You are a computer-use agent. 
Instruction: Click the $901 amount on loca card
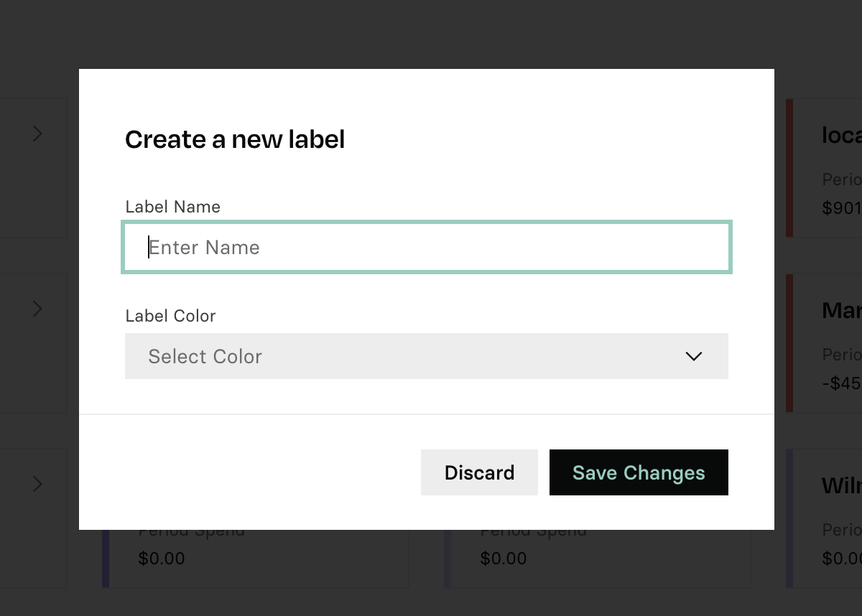[x=842, y=208]
